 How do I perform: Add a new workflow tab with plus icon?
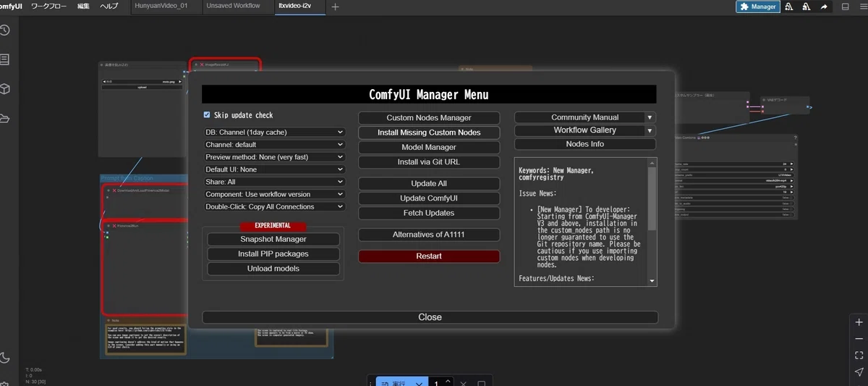click(x=335, y=7)
